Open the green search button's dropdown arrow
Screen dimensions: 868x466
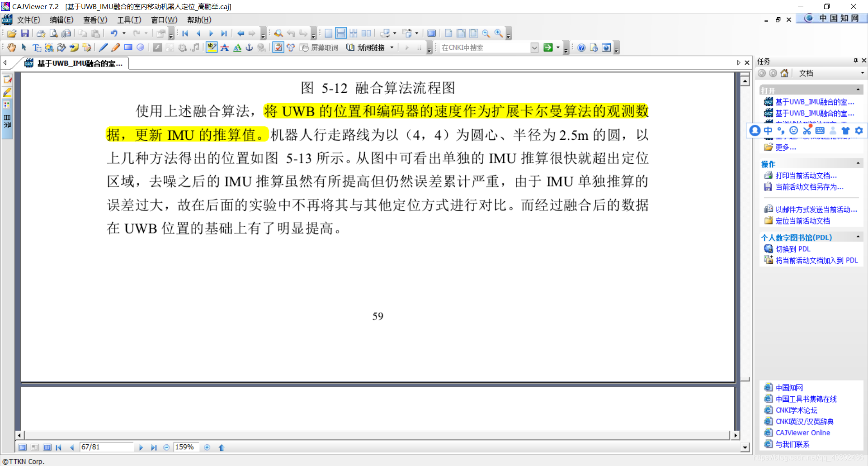[558, 48]
